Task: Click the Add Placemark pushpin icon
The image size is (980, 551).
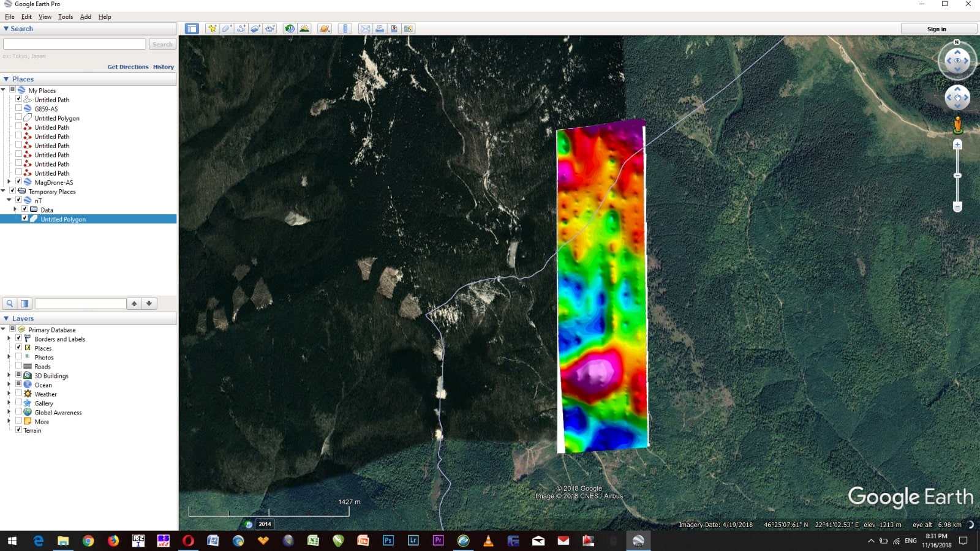Action: tap(212, 29)
